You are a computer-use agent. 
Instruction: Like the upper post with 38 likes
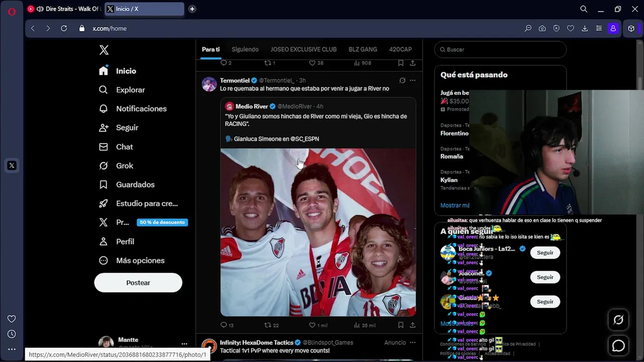[x=316, y=63]
